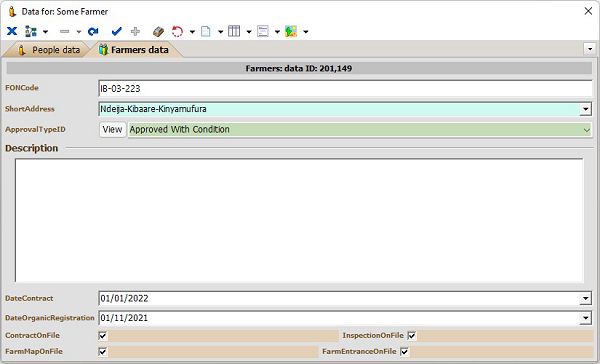This screenshot has width=600, height=364.
Task: Click the gray plus add icon
Action: click(x=135, y=31)
